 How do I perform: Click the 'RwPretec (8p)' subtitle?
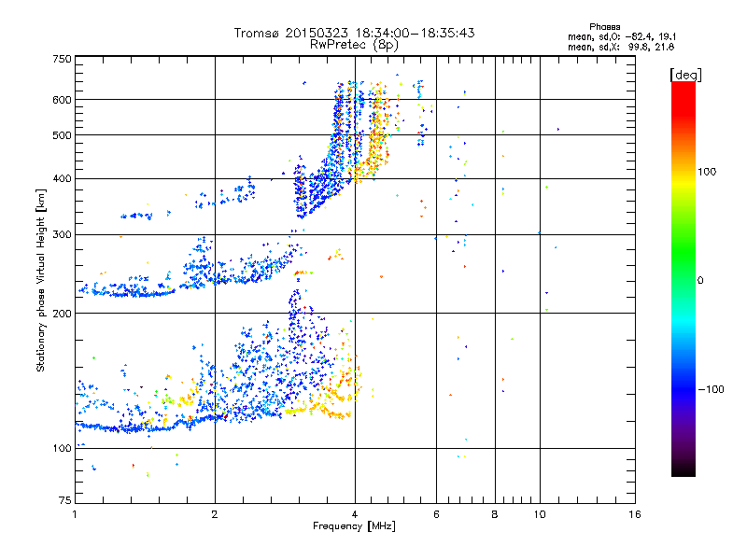click(354, 45)
